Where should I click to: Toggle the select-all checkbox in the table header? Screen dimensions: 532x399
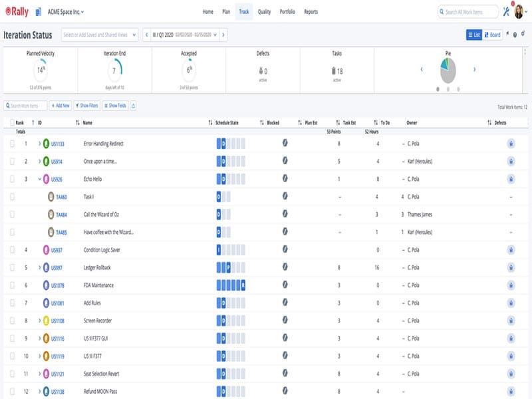11,123
